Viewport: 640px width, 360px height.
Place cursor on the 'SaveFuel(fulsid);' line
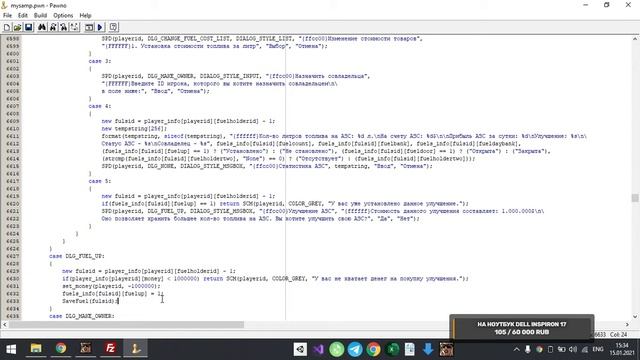(90, 301)
